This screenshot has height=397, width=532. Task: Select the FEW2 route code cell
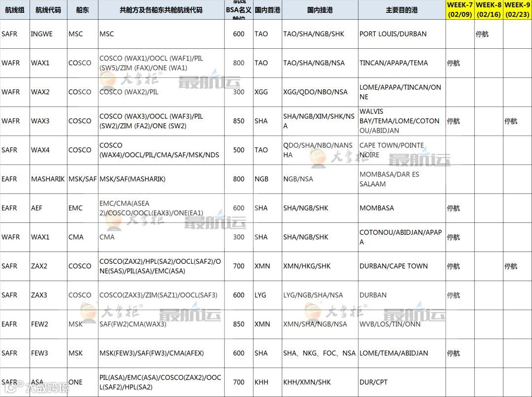(x=48, y=325)
